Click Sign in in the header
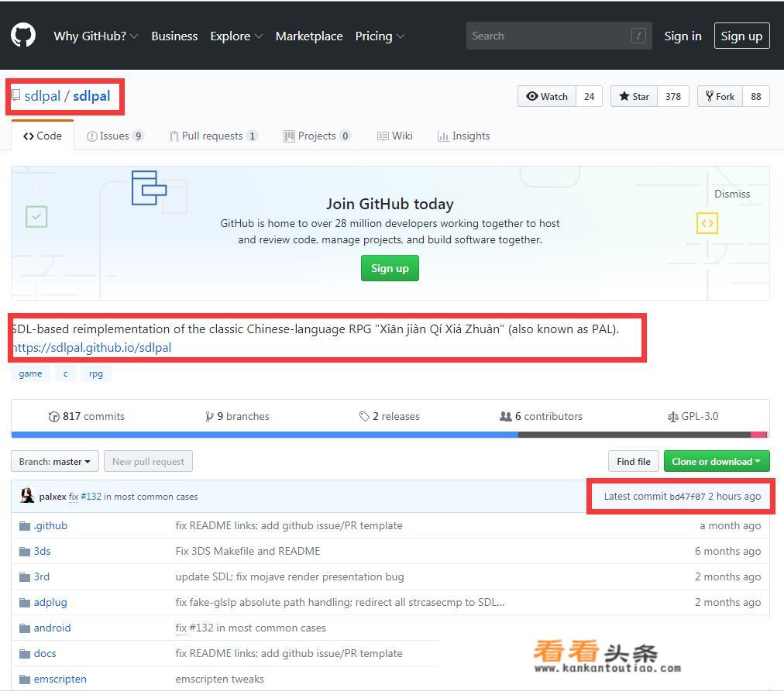 [x=683, y=36]
